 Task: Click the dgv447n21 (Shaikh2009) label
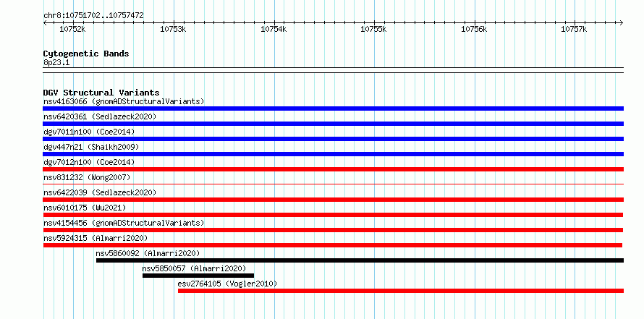91,147
